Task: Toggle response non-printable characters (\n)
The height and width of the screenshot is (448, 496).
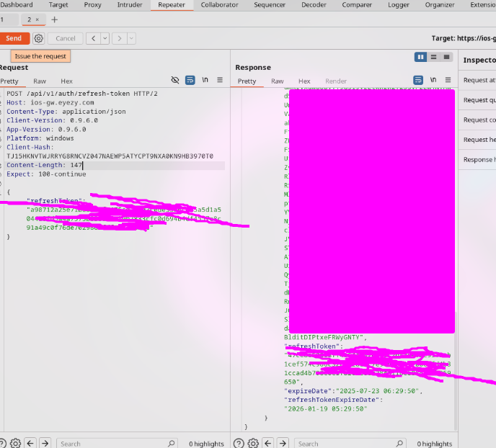Action: 433,80
